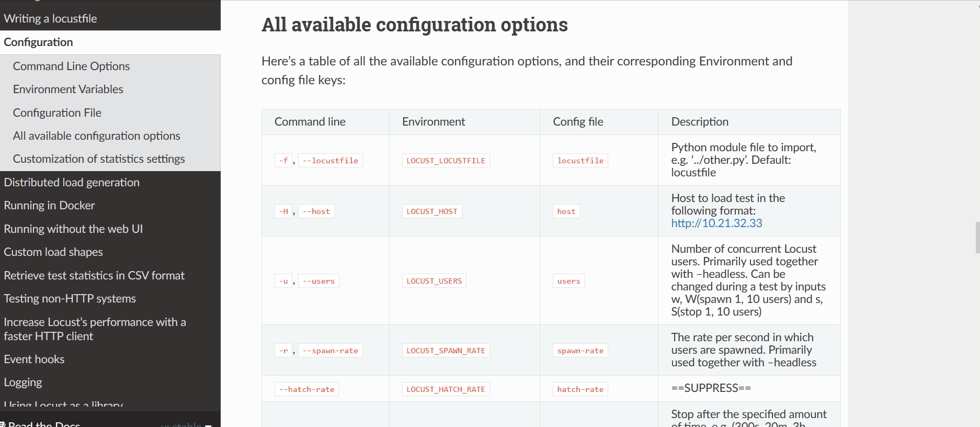
Task: Select Configuration File in sidebar
Action: [57, 113]
